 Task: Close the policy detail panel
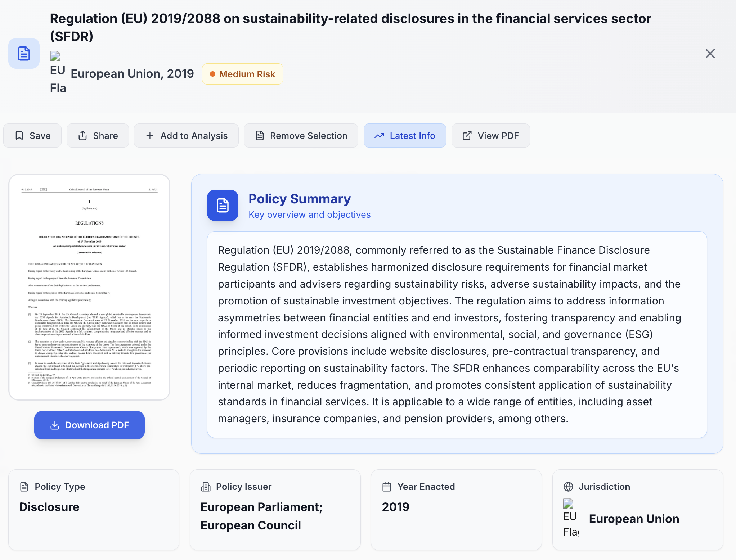710,53
